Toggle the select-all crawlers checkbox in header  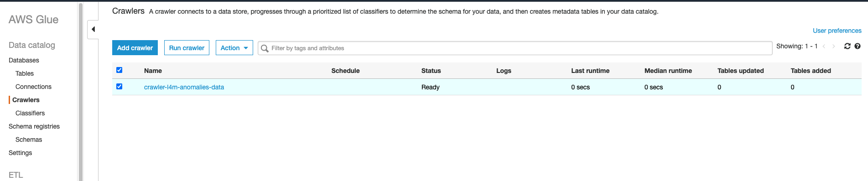pos(120,70)
